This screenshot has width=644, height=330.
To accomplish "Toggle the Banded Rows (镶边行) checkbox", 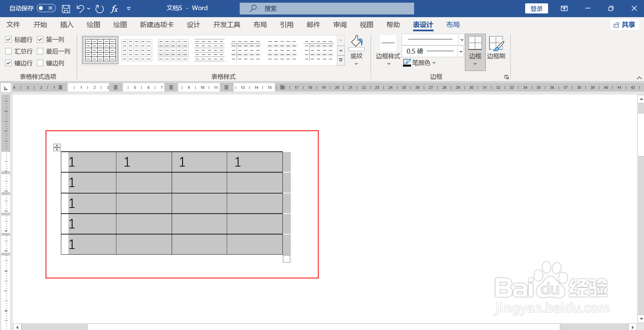I will [x=9, y=63].
